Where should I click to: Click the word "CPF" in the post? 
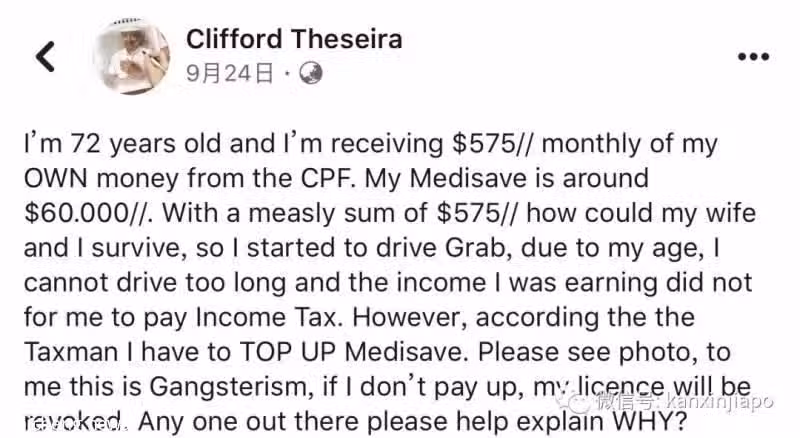(x=328, y=179)
